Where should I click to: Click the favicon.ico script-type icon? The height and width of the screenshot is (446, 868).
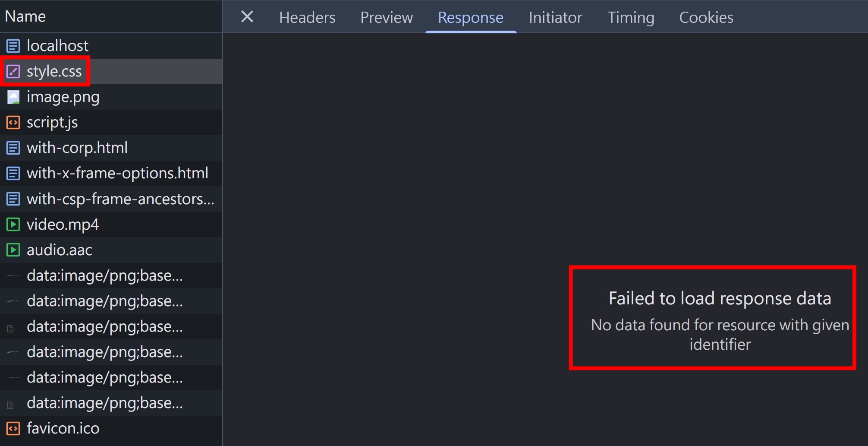[x=13, y=429]
